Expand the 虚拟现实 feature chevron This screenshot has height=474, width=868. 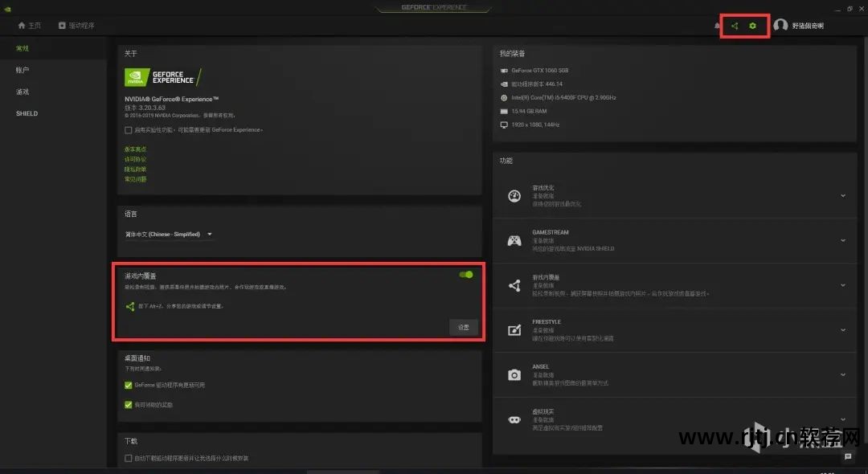pos(843,420)
